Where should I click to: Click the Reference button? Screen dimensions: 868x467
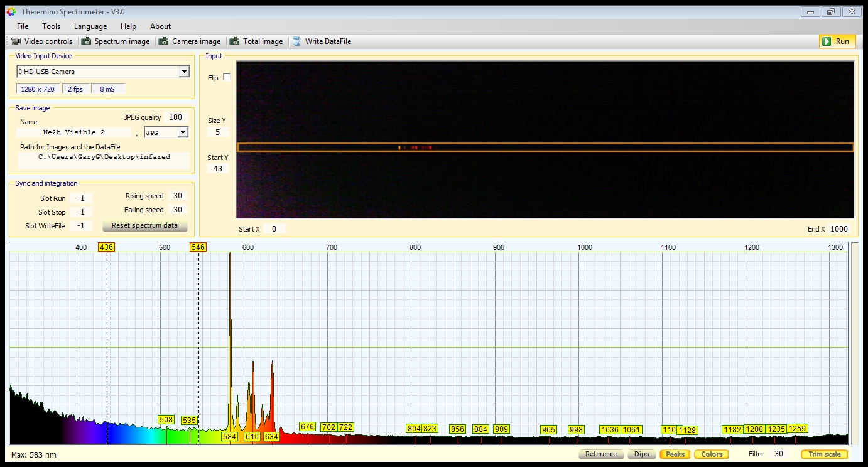click(600, 454)
